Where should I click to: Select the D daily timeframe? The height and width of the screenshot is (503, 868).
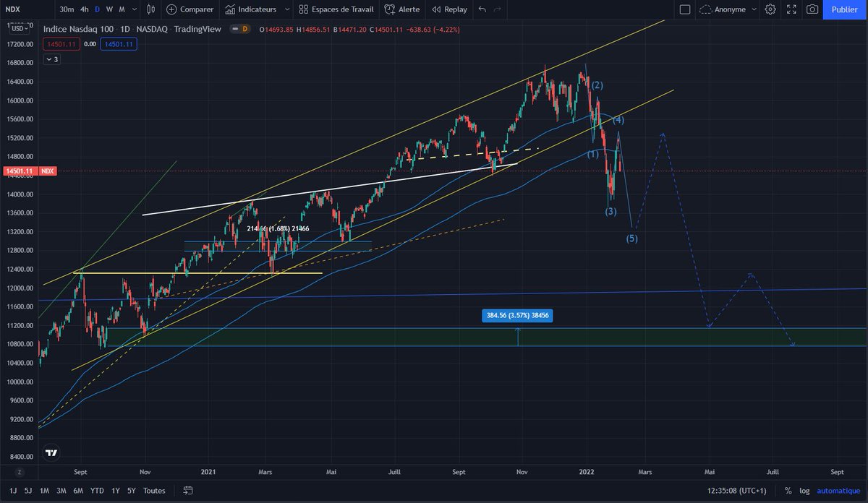point(98,9)
